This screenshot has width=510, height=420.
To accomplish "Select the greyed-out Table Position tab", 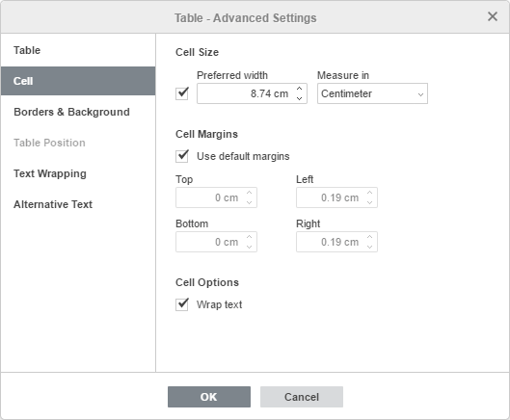I will point(78,143).
